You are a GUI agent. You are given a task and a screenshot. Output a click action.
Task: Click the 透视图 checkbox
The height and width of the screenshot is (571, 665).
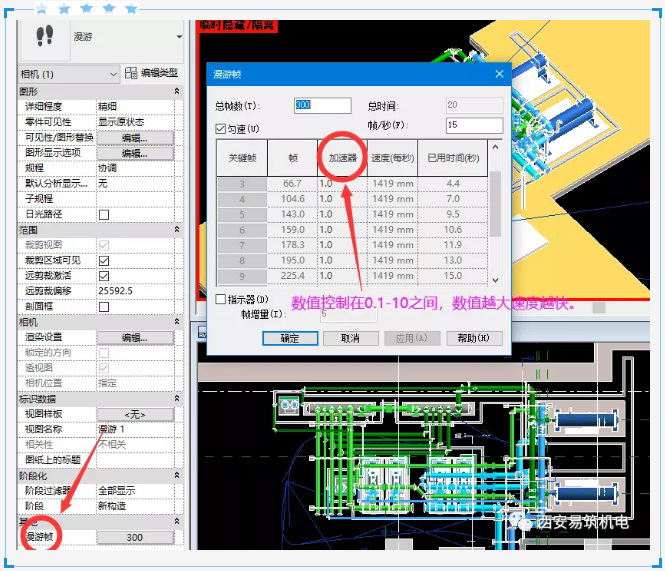coord(104,368)
